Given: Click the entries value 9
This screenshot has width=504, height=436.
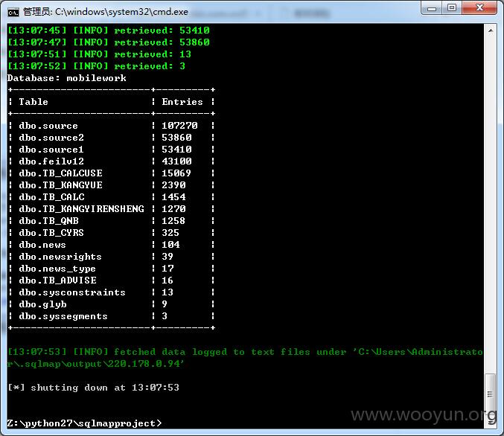Looking at the screenshot, I should (x=165, y=304).
